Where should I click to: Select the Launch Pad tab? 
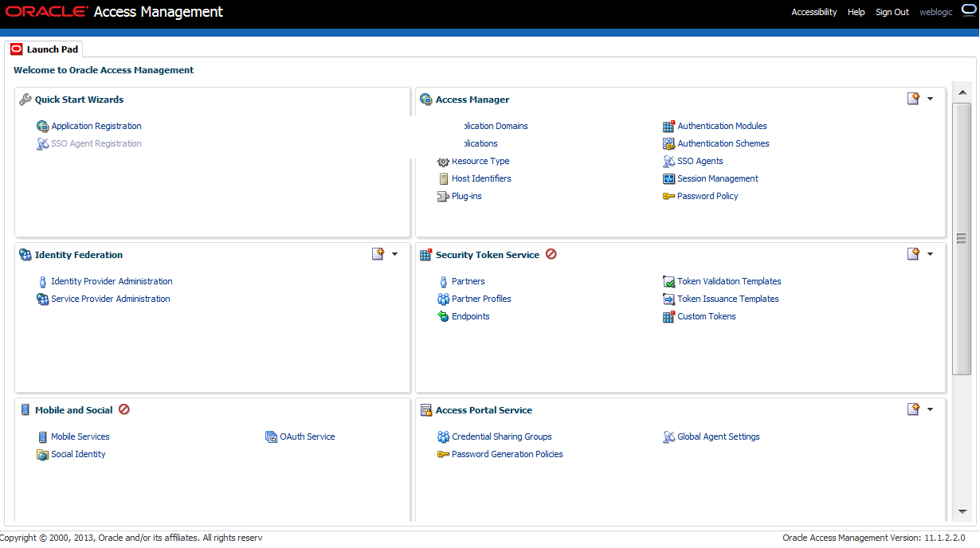point(45,49)
